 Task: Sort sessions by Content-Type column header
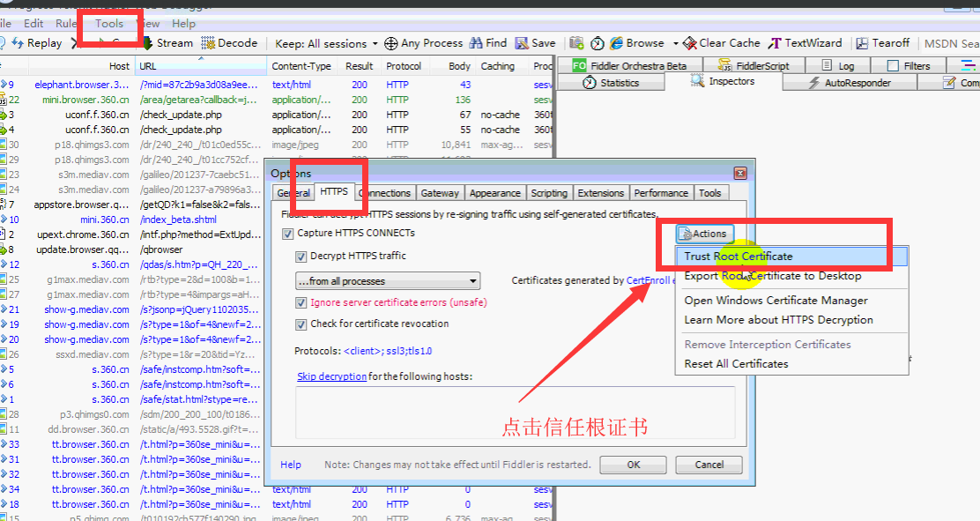tap(301, 66)
